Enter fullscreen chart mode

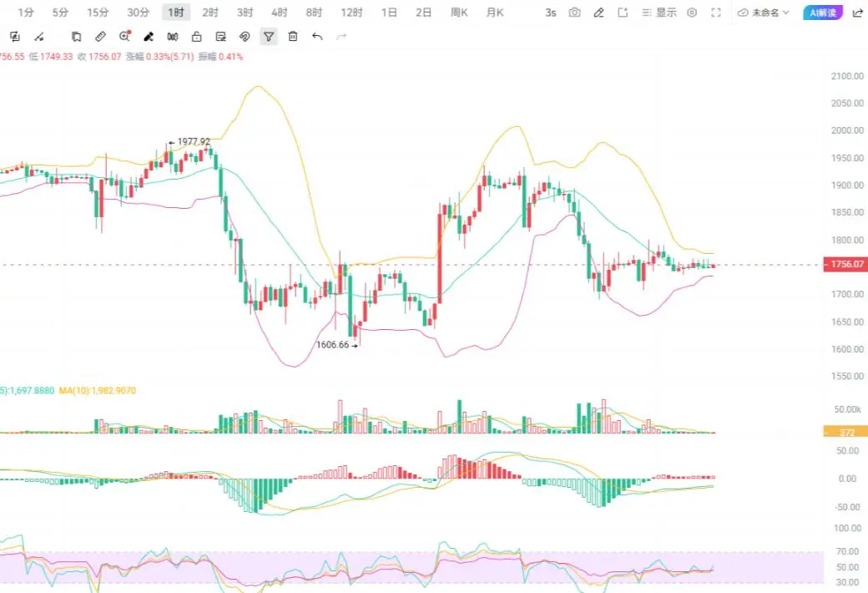(x=716, y=13)
